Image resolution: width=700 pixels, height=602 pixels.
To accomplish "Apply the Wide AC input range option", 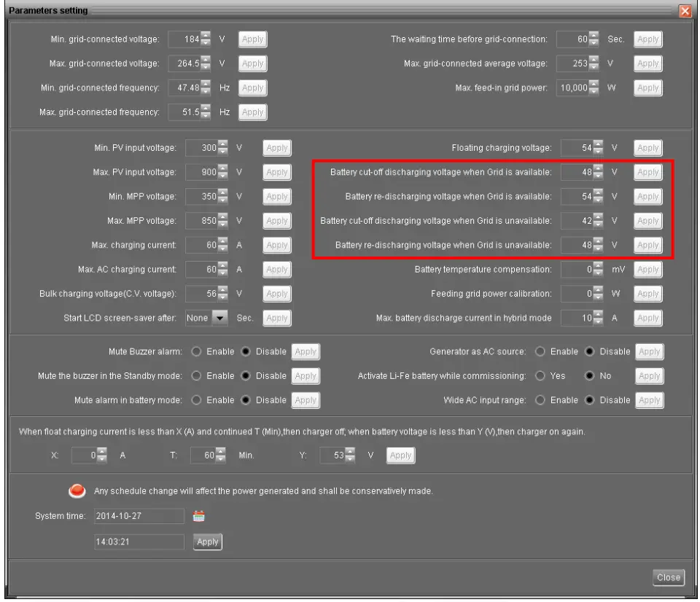I will [x=650, y=400].
